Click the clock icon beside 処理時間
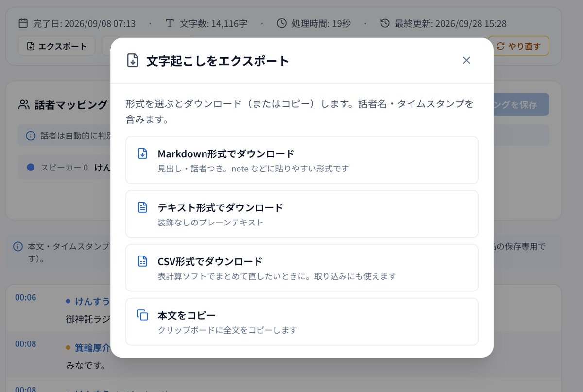 point(282,23)
